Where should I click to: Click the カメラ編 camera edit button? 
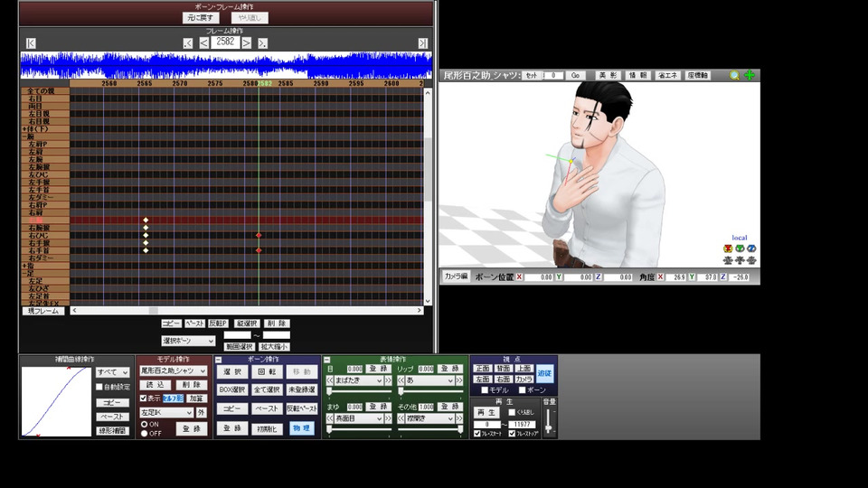pos(456,277)
